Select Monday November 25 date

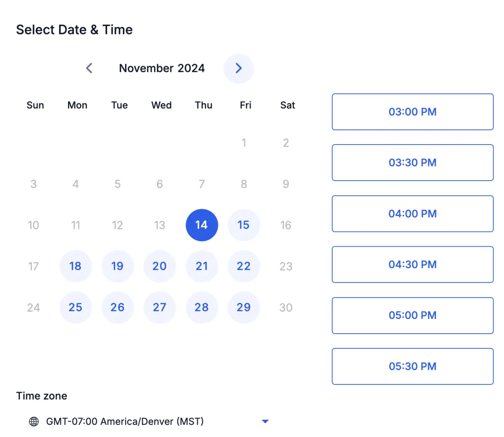pyautogui.click(x=76, y=308)
